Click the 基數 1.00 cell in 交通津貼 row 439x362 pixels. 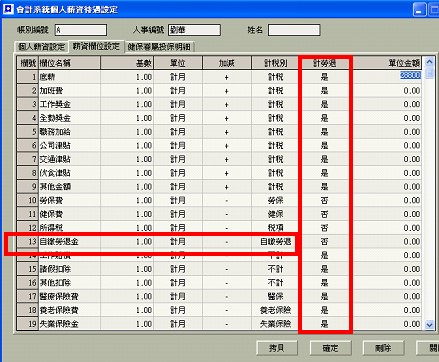(127, 159)
